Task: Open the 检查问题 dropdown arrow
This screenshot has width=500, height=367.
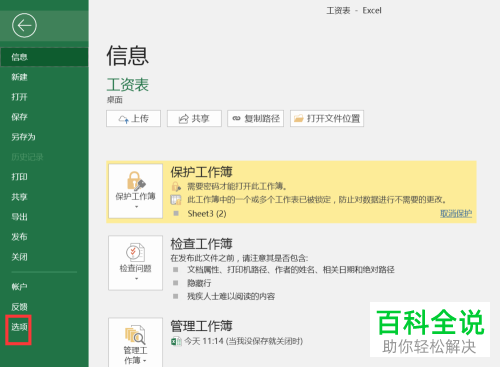Action: [x=136, y=279]
